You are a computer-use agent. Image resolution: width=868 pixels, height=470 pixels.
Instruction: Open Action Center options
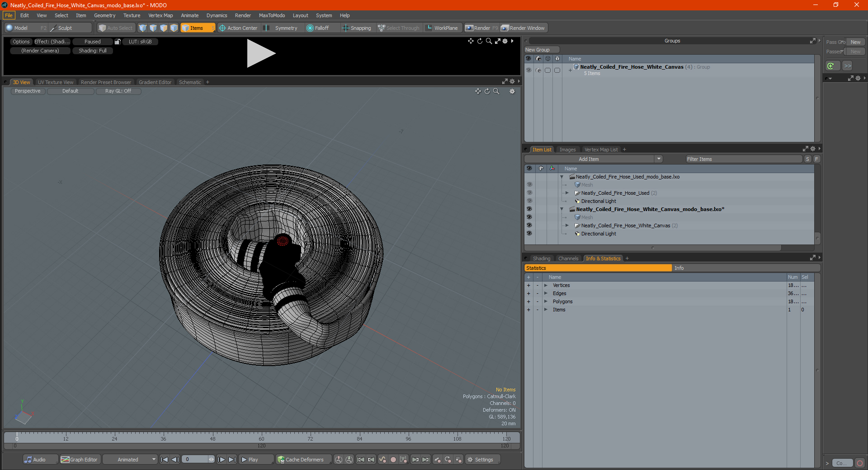pos(238,28)
